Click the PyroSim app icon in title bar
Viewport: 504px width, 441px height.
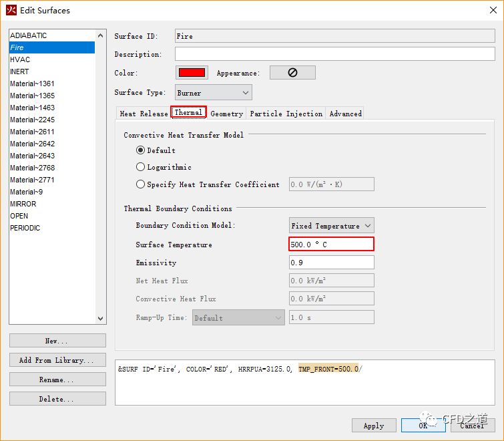[x=11, y=10]
